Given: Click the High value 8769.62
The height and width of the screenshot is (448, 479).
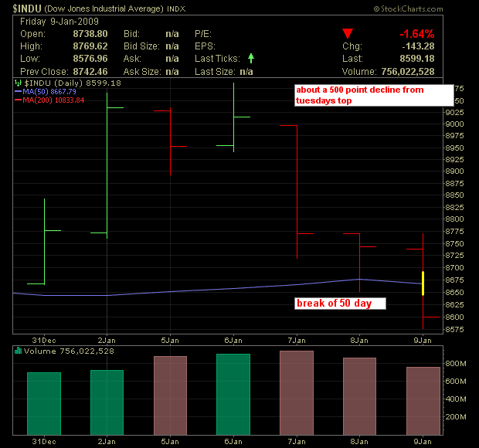Looking at the screenshot, I should pos(90,46).
